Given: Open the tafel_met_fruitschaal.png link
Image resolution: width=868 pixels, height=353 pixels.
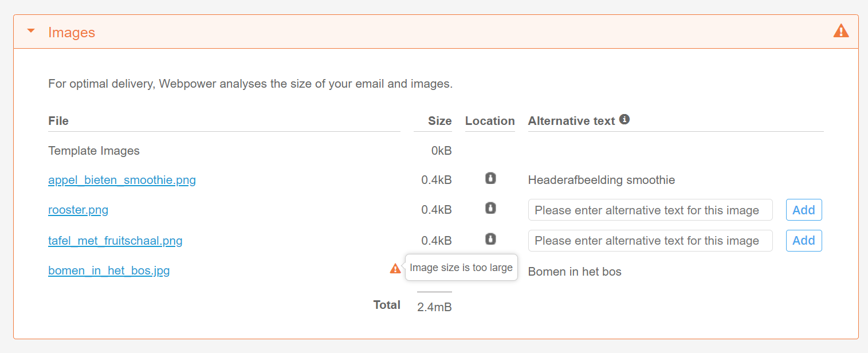Looking at the screenshot, I should click(x=115, y=241).
